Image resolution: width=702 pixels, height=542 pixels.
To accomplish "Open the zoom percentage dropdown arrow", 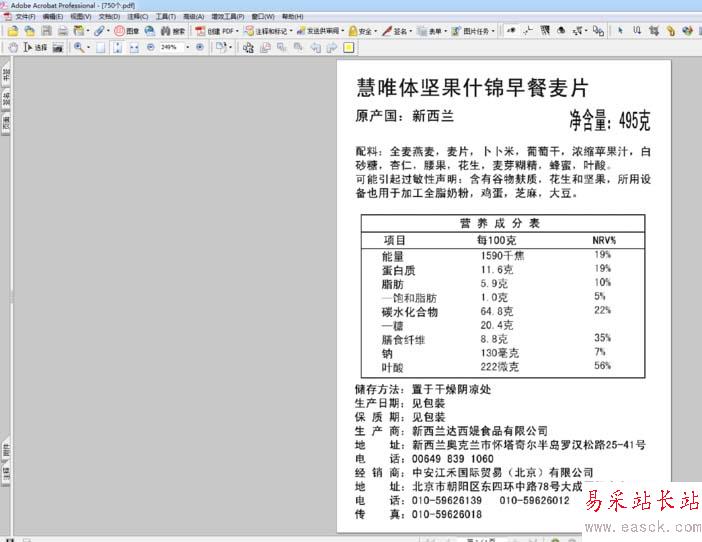I will click(x=188, y=47).
